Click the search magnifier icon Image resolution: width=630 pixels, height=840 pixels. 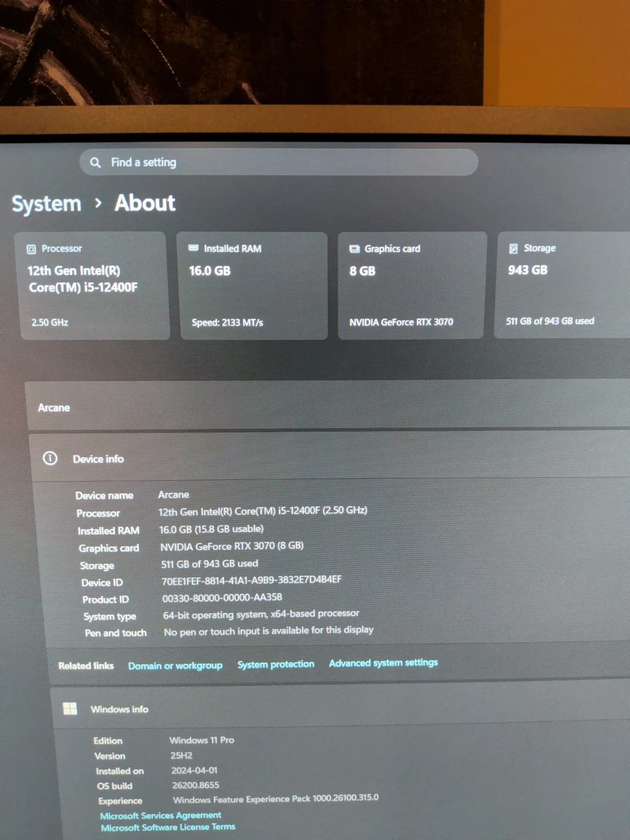[96, 162]
